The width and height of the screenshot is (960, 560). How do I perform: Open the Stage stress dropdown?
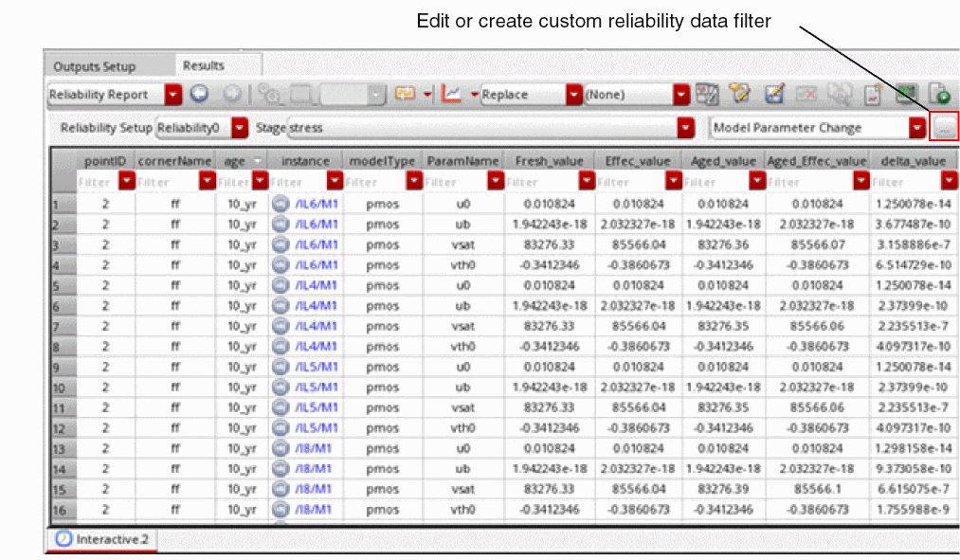tap(686, 128)
